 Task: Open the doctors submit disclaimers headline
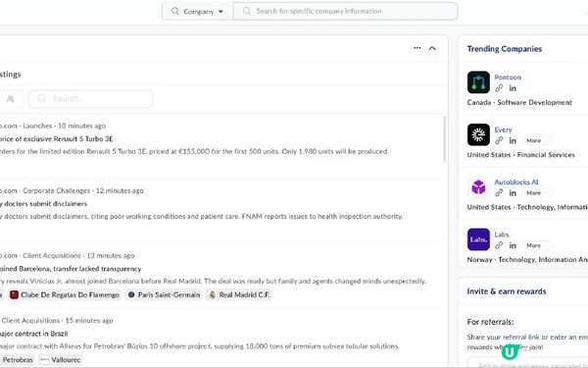coord(43,204)
